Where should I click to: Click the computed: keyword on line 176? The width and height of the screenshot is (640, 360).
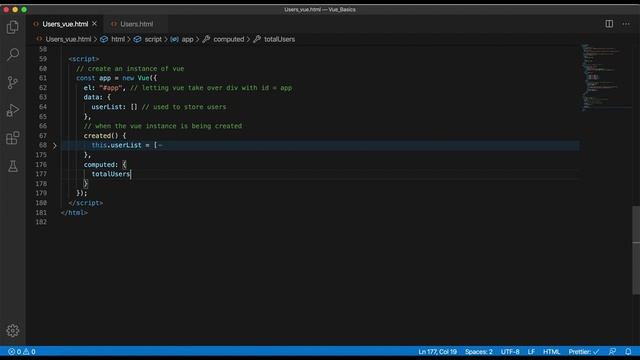coord(101,164)
